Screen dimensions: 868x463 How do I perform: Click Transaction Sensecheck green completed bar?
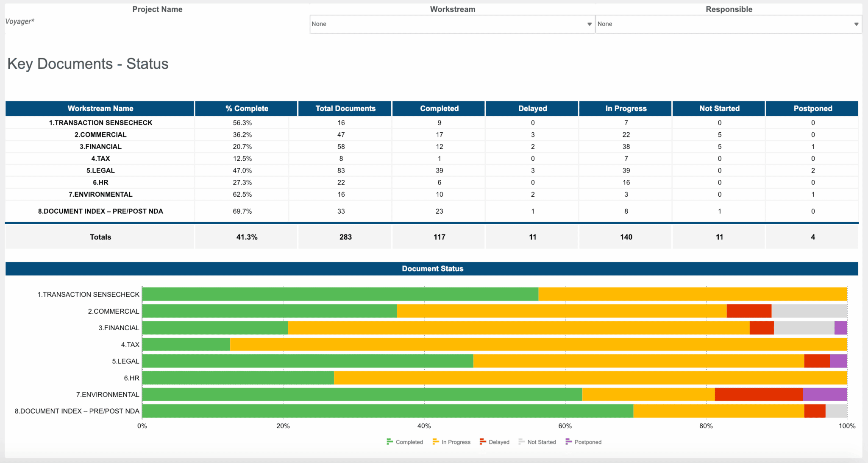point(340,294)
